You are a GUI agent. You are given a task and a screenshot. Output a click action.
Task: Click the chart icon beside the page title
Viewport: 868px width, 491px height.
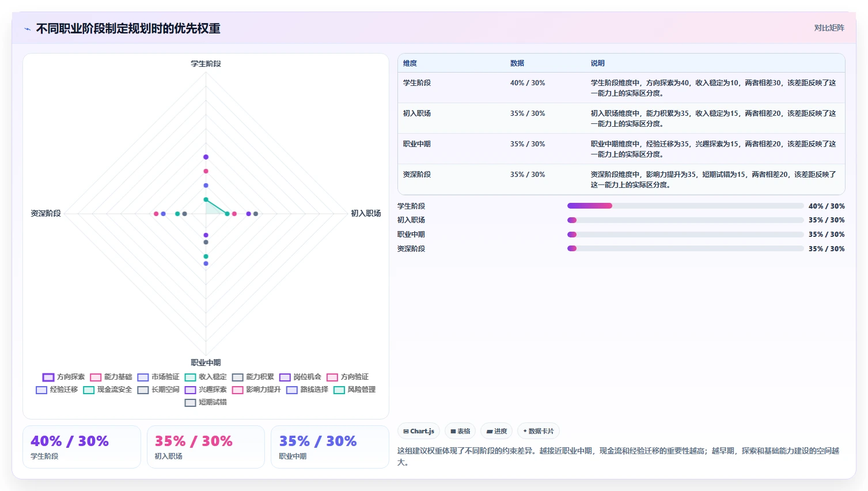tap(27, 29)
